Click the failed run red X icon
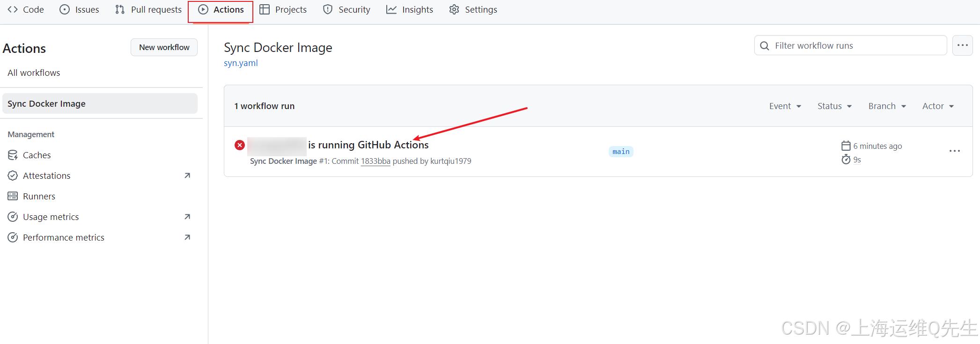Screen dimensions: 980x344 tap(240, 145)
